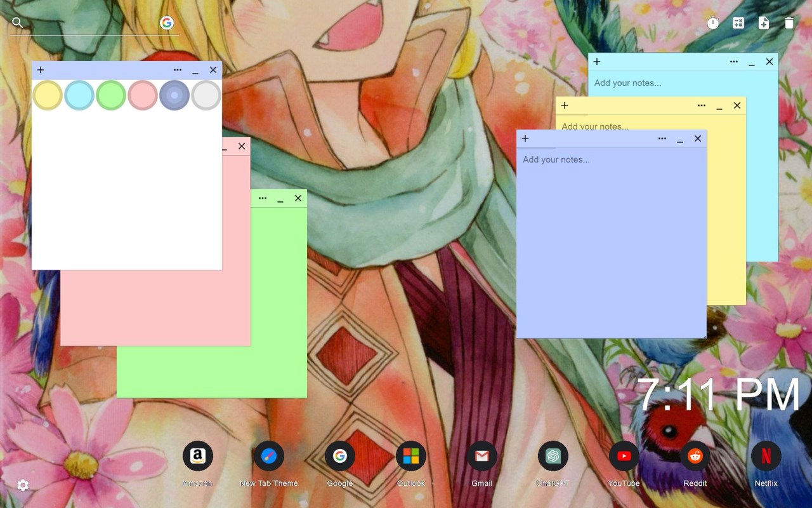Viewport: 812px width, 508px height.
Task: Toggle the white note's three-dot options menu
Action: point(178,70)
